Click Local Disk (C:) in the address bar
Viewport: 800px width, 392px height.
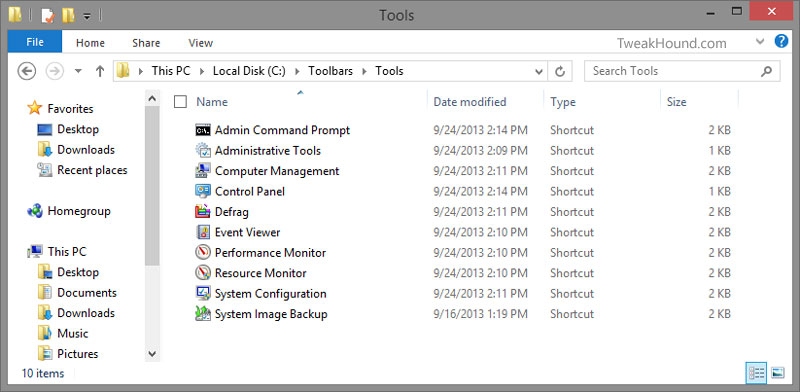pyautogui.click(x=250, y=71)
